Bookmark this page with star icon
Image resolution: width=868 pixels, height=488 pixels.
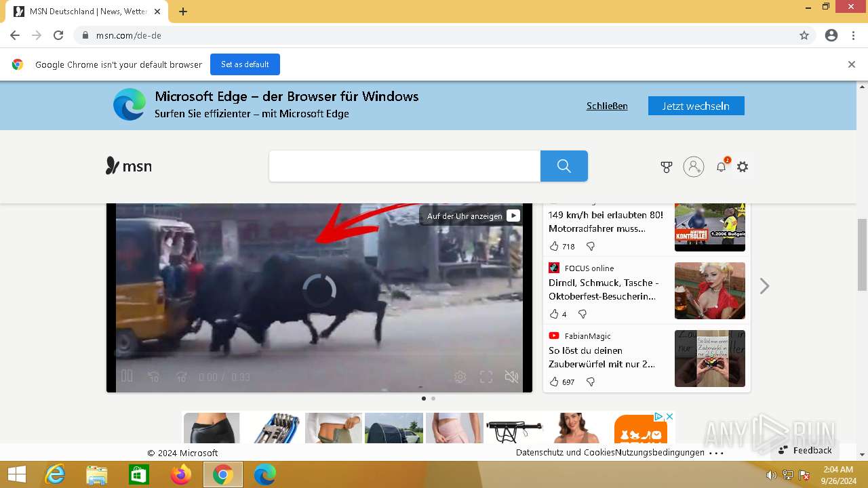(x=804, y=35)
